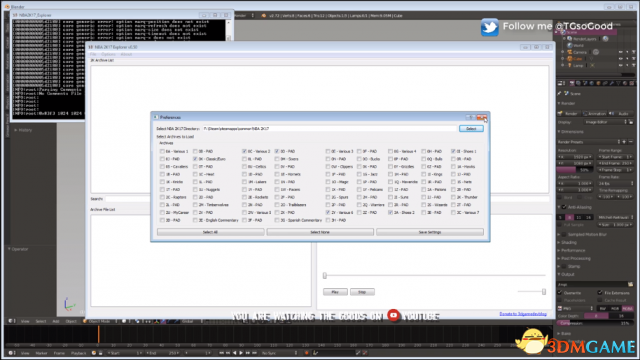Image resolution: width=640 pixels, height=360 pixels.
Task: Click the Select None button
Action: pyautogui.click(x=320, y=232)
